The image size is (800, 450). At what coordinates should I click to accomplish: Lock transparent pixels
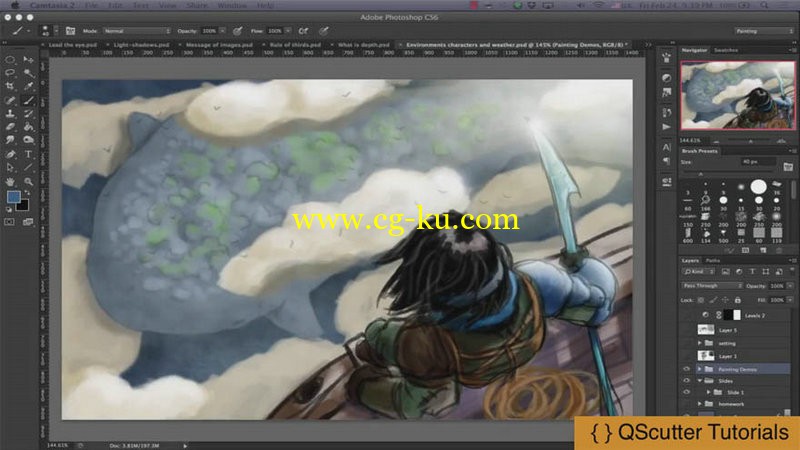[x=701, y=300]
